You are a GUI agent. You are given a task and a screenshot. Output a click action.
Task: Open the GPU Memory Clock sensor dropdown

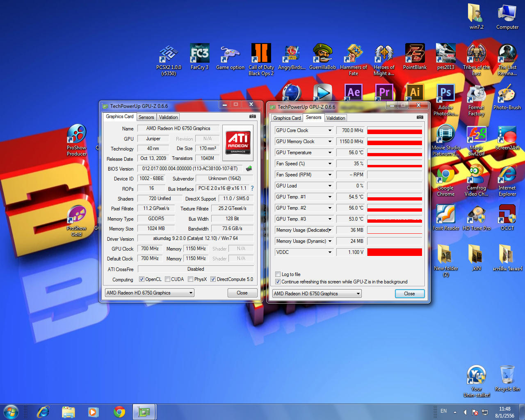[330, 142]
